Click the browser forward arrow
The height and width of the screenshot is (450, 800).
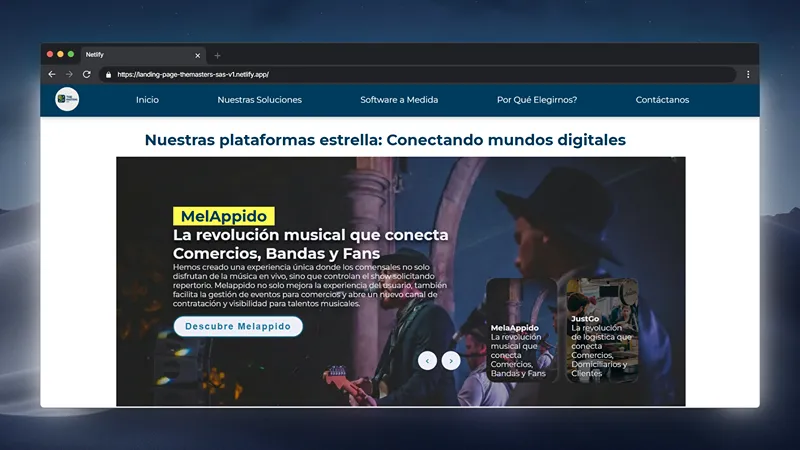(x=69, y=74)
